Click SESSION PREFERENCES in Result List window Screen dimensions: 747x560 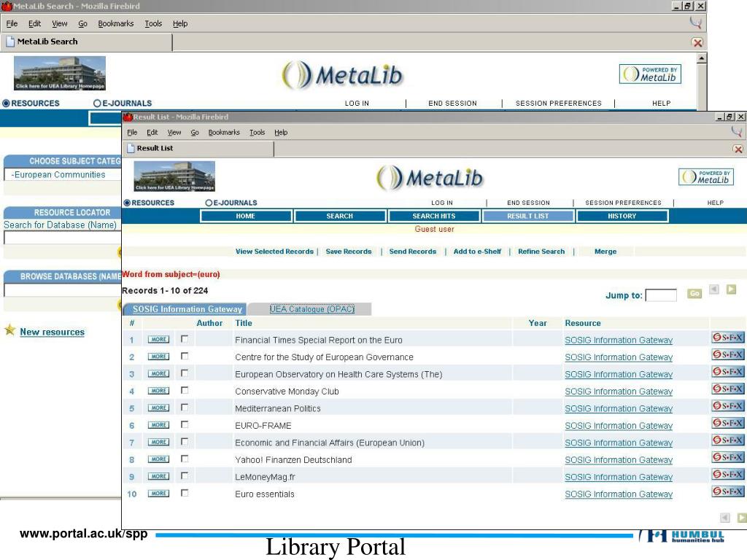click(623, 203)
